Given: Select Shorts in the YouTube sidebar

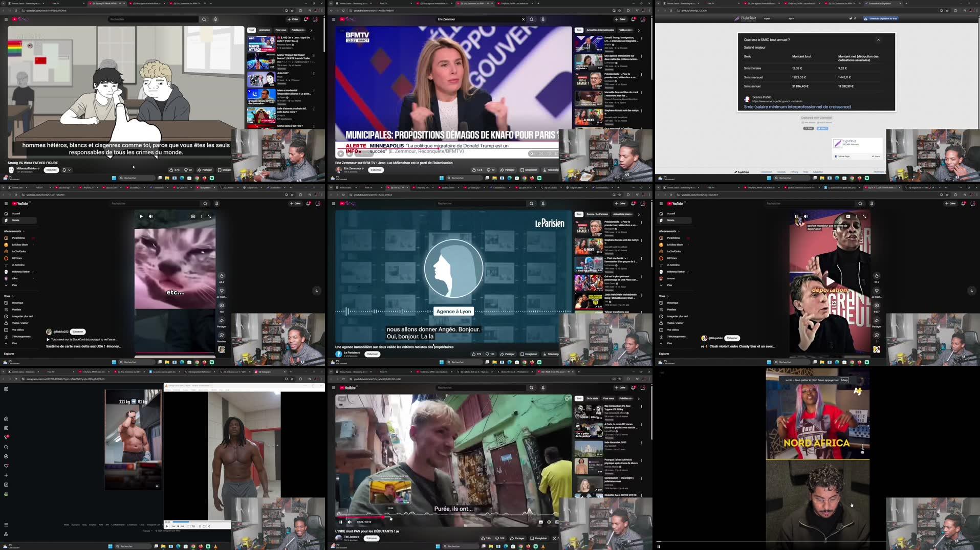Looking at the screenshot, I should coord(15,220).
